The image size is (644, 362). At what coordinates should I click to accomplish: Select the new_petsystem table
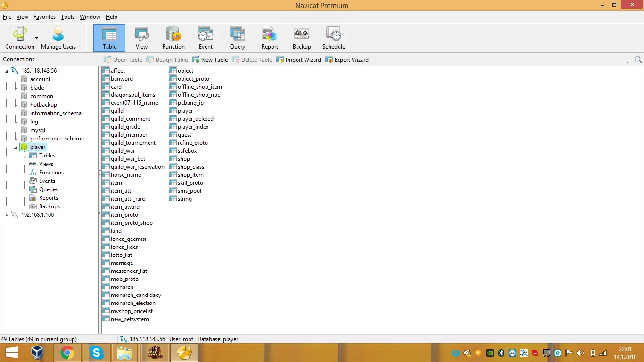click(130, 319)
